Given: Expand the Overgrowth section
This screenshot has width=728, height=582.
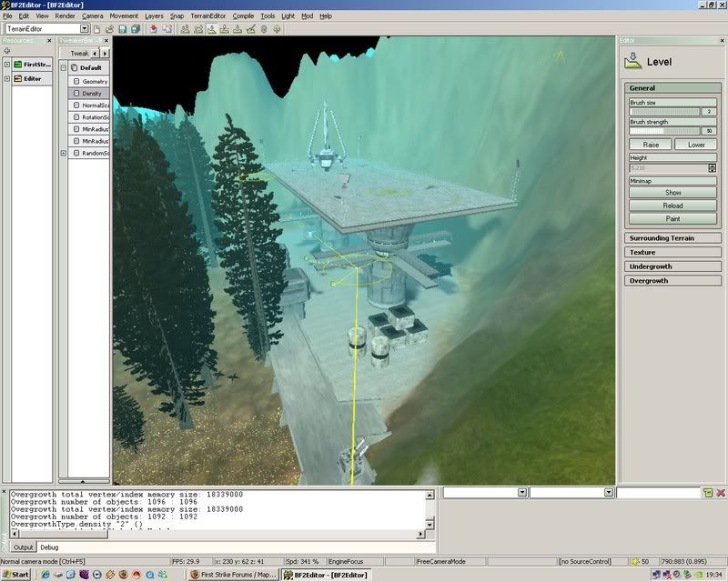Looking at the screenshot, I should pos(672,281).
